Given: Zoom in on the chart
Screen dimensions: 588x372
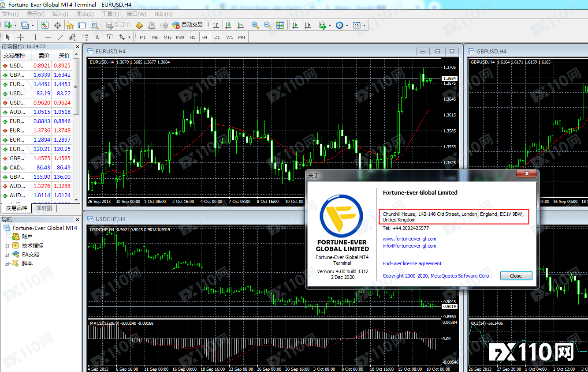Looking at the screenshot, I should pyautogui.click(x=255, y=25).
